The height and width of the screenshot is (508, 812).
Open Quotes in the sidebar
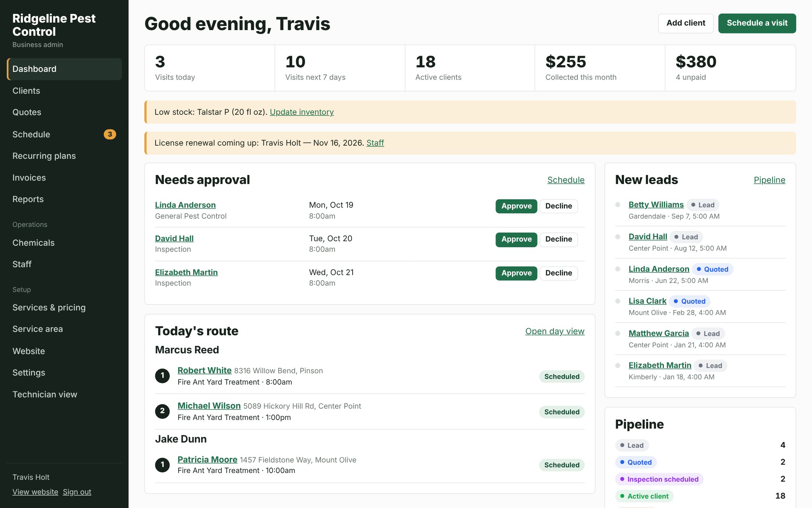(64, 112)
